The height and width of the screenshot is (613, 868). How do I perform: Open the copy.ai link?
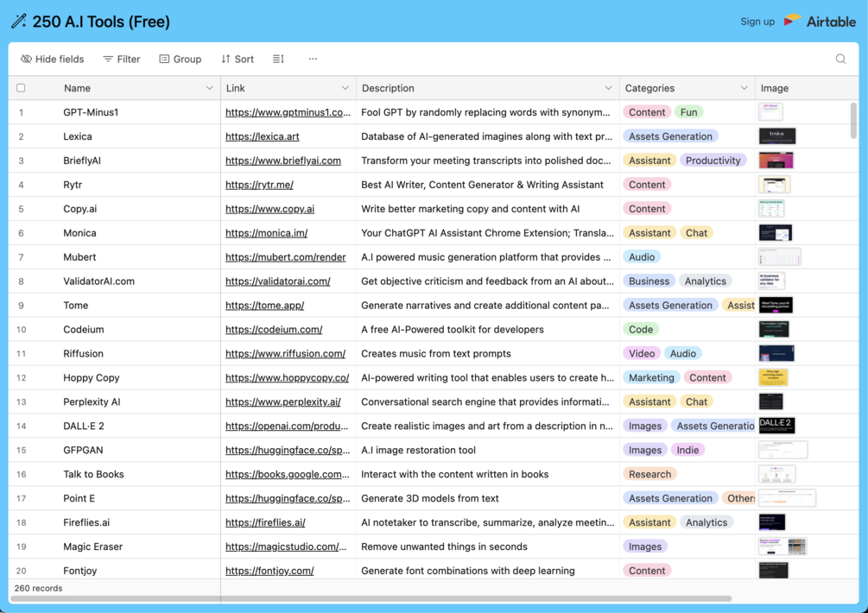[x=269, y=209]
